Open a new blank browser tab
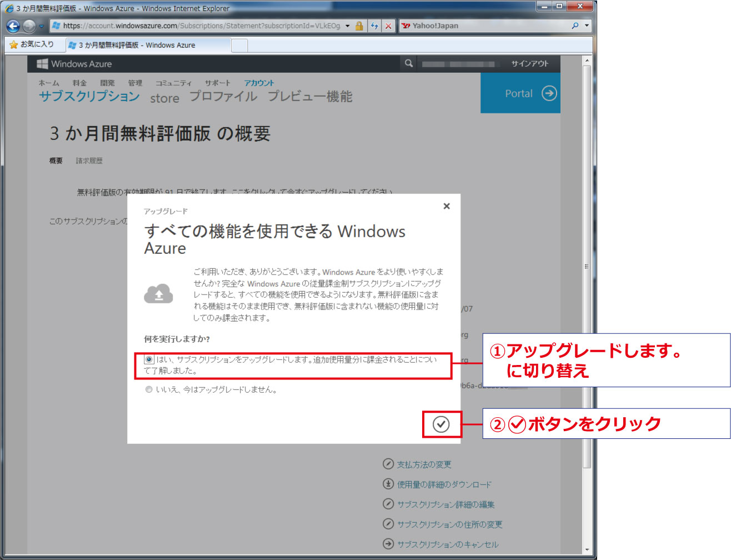Viewport: 731px width, 560px height. pos(239,46)
